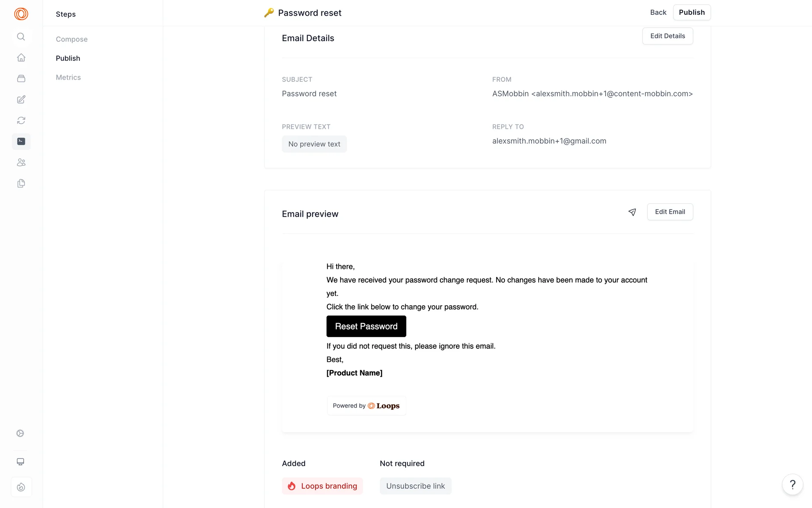Select the Transactional terminal icon
The width and height of the screenshot is (812, 508).
click(x=21, y=141)
